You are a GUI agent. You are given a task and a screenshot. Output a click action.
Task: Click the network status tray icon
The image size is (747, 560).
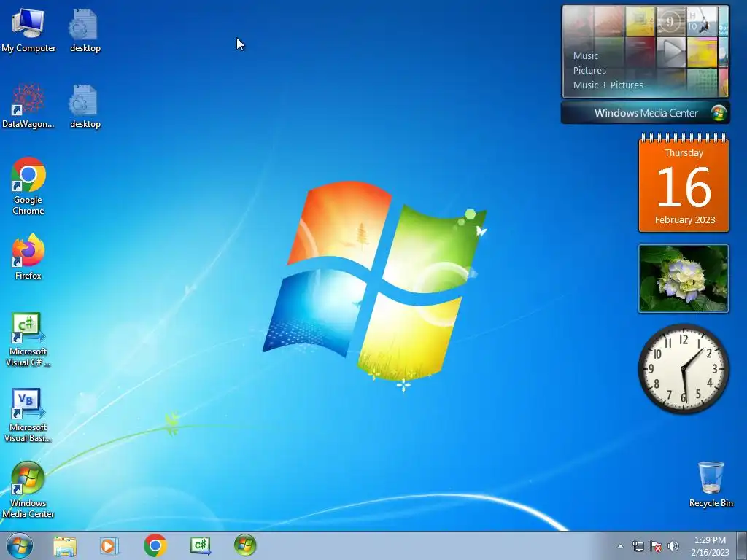coord(638,547)
